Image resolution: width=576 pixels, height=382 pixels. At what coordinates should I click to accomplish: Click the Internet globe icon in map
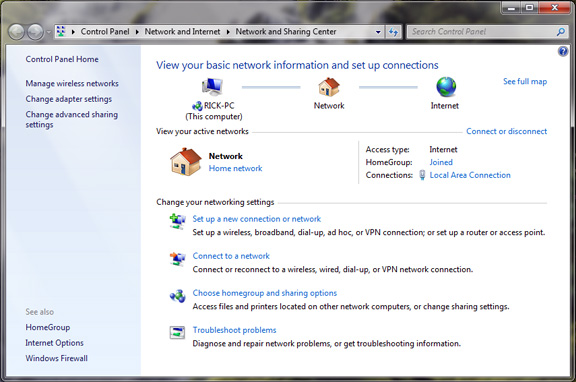click(x=446, y=87)
